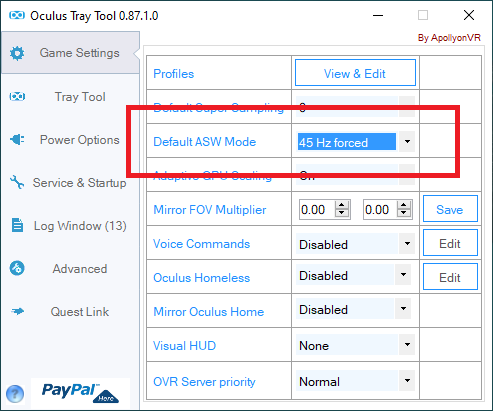The width and height of the screenshot is (493, 411).
Task: Click the Quest Link arrow icon
Action: [x=18, y=311]
